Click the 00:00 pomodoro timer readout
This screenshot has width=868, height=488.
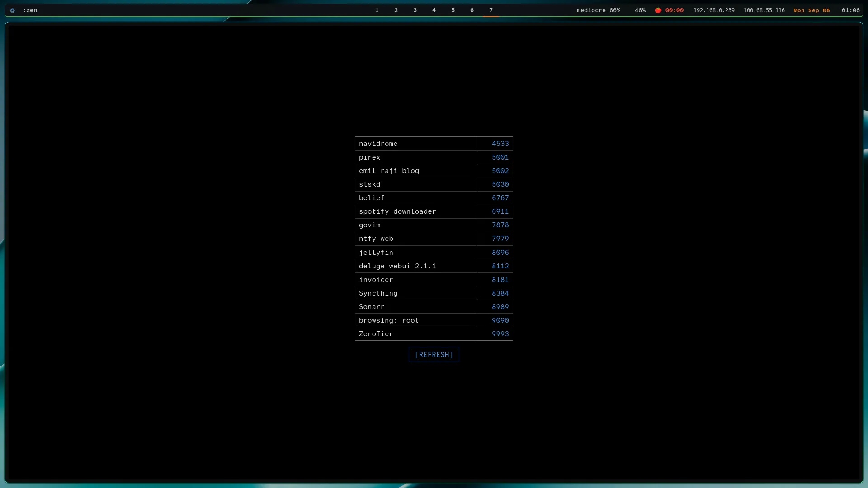click(x=675, y=10)
